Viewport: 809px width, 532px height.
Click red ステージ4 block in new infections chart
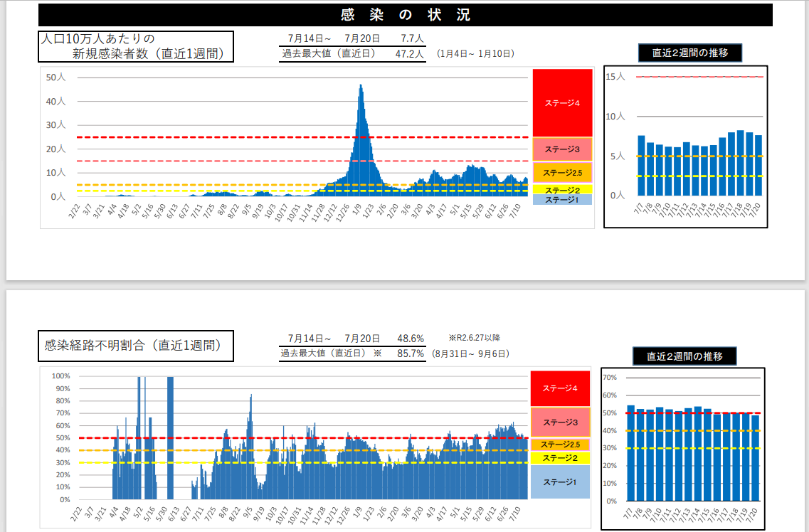click(x=562, y=102)
